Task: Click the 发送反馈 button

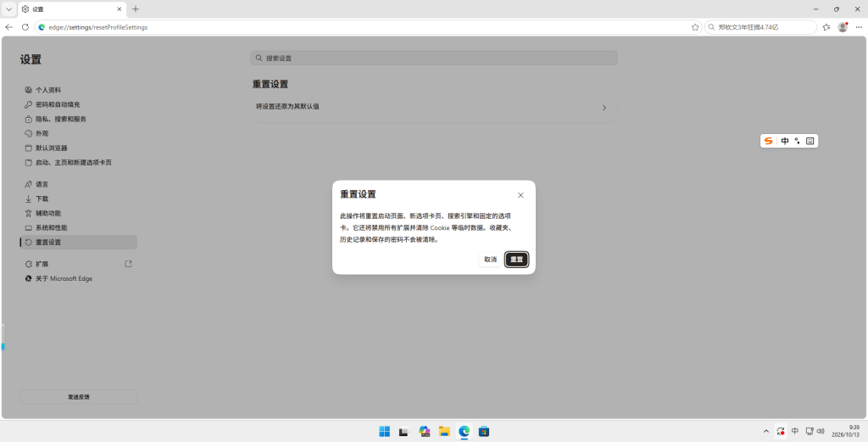Action: tap(79, 396)
